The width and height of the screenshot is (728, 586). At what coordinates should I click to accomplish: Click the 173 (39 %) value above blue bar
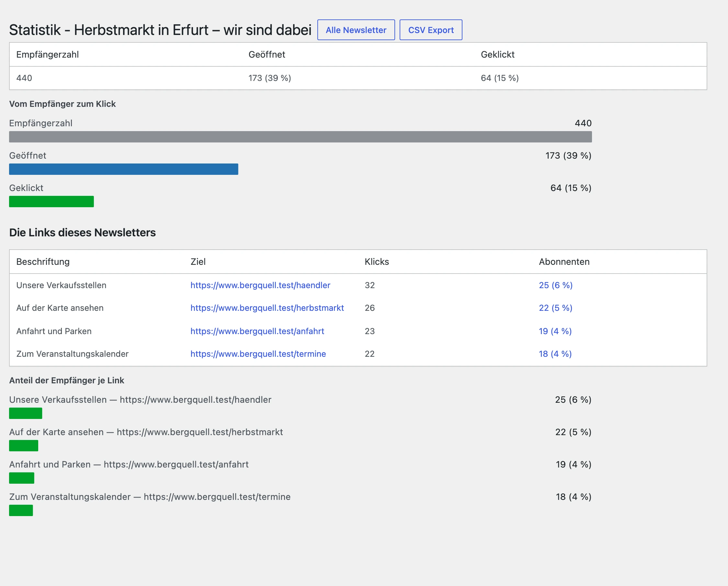point(569,156)
